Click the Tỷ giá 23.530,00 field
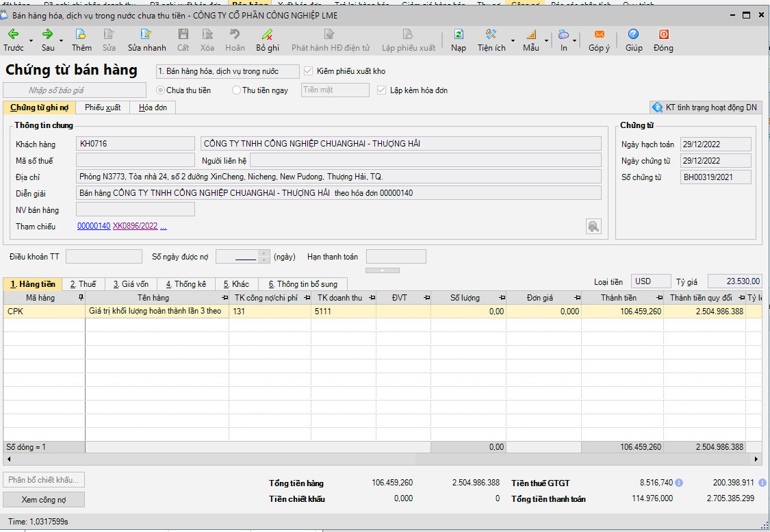 point(734,281)
